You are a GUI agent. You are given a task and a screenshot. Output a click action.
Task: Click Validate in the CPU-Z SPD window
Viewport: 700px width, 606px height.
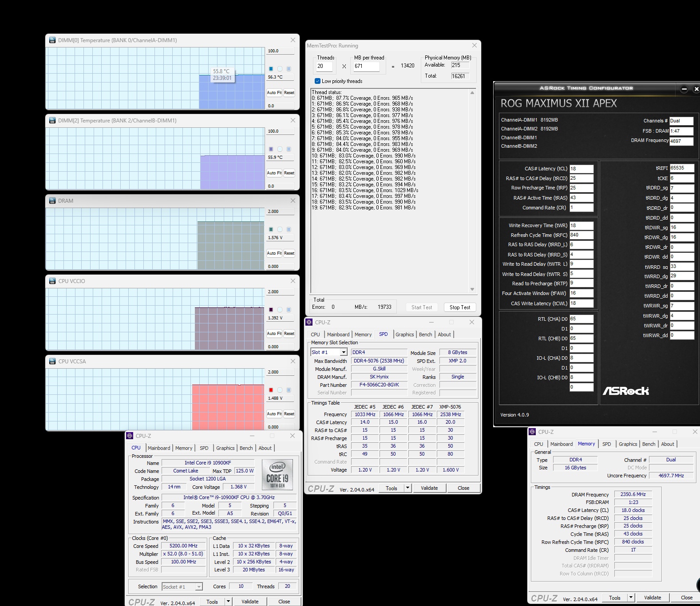[x=429, y=488]
